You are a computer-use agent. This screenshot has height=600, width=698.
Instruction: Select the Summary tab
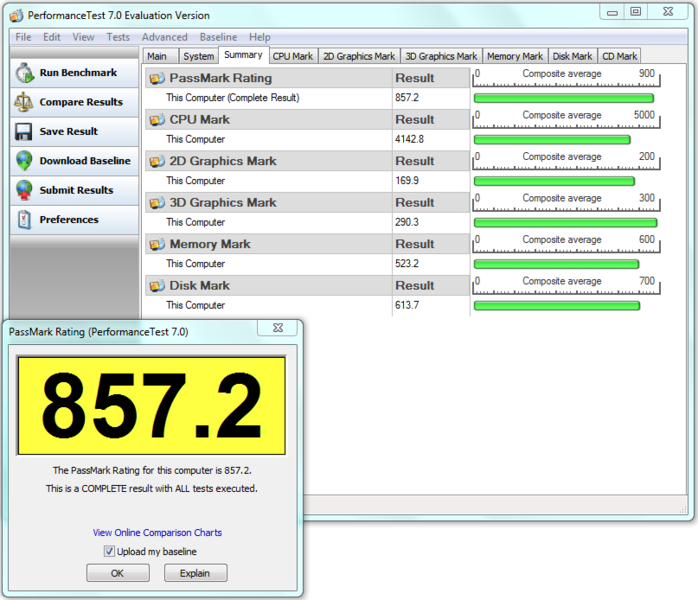(243, 55)
